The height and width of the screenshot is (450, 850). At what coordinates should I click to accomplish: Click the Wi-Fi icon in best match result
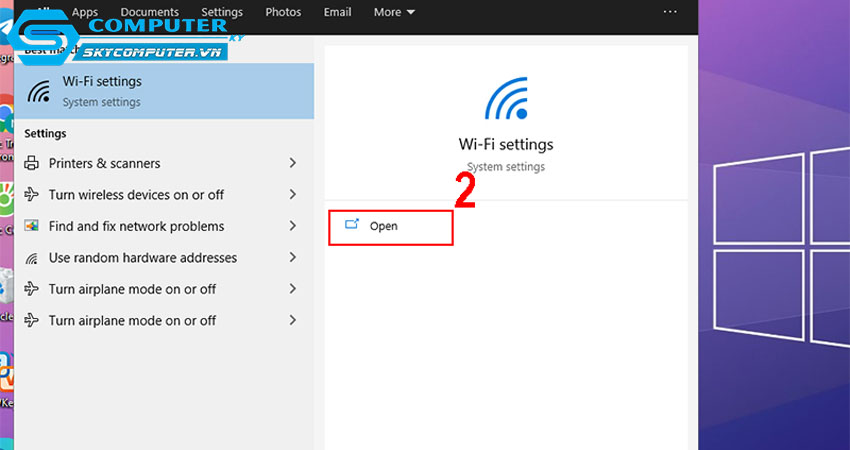pos(39,91)
